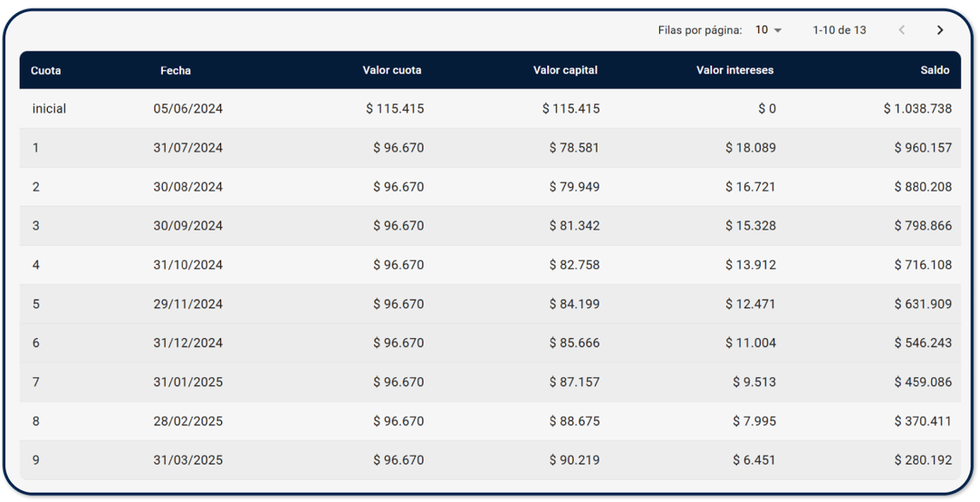980x502 pixels.
Task: Click the interest value $ 13.912
Action: [x=750, y=266]
